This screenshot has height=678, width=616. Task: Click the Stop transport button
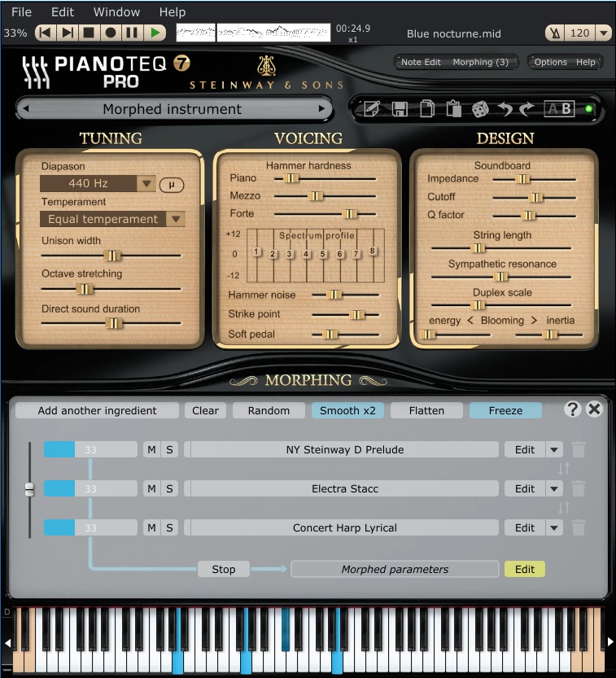pos(89,33)
